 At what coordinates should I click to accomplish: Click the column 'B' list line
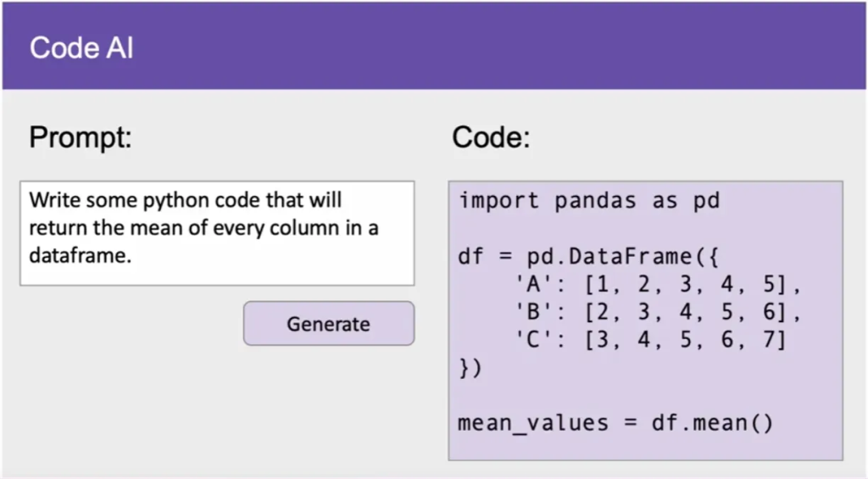tap(657, 313)
